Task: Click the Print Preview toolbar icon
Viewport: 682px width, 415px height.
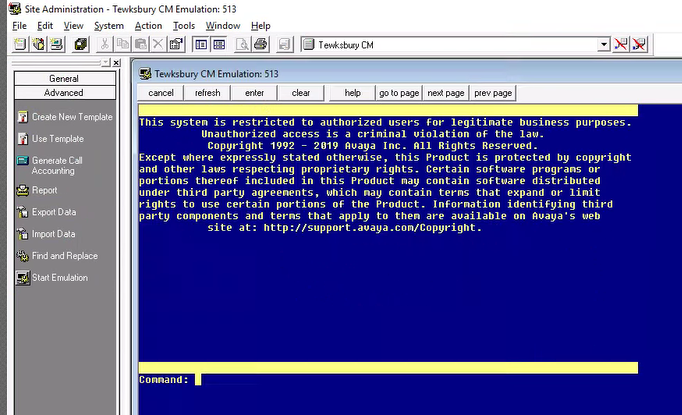Action: click(242, 44)
